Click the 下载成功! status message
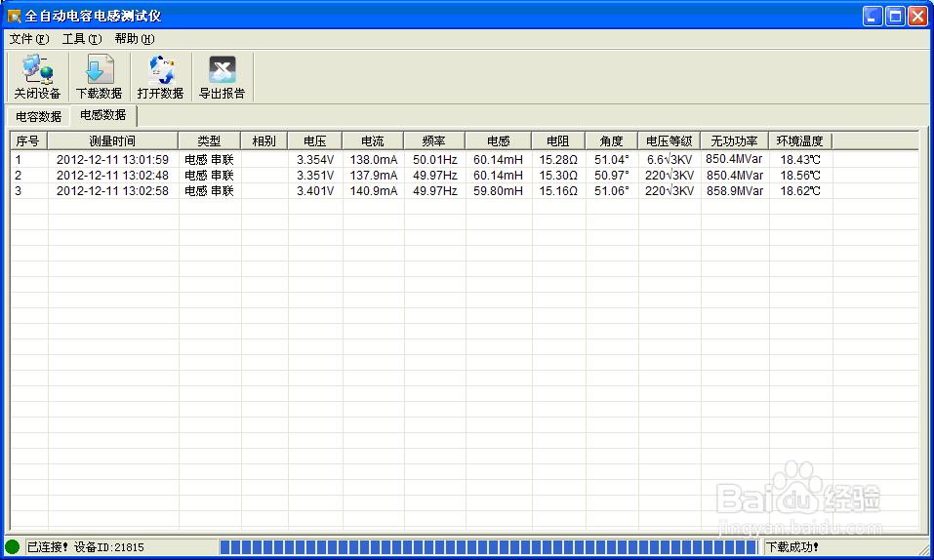This screenshot has width=934, height=560. pos(792,547)
